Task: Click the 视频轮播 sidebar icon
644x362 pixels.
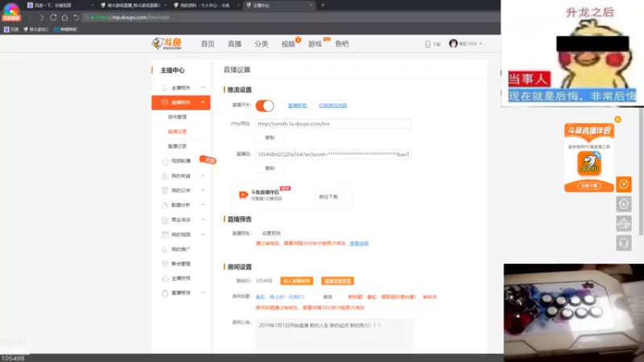Action: [165, 161]
